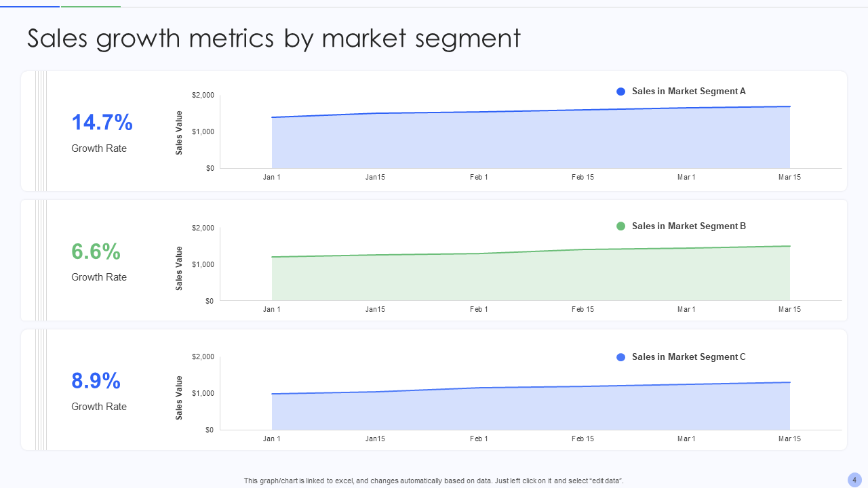The width and height of the screenshot is (868, 488).
Task: Click 'Mar 1' label in Segment B chart
Action: pyautogui.click(x=686, y=310)
